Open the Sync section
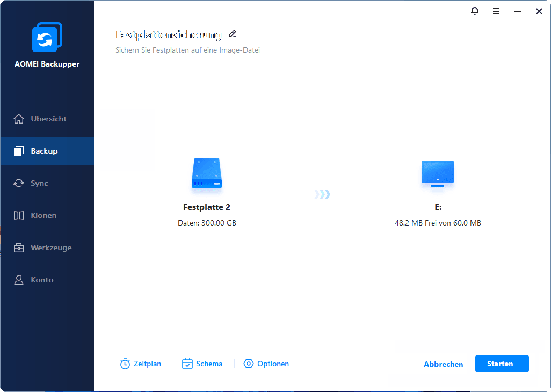 tap(47, 183)
